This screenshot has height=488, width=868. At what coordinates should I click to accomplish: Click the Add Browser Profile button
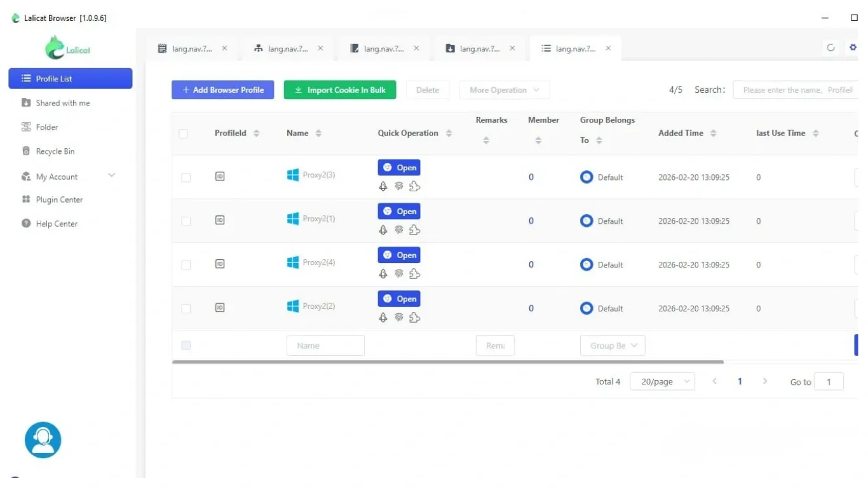coord(222,90)
